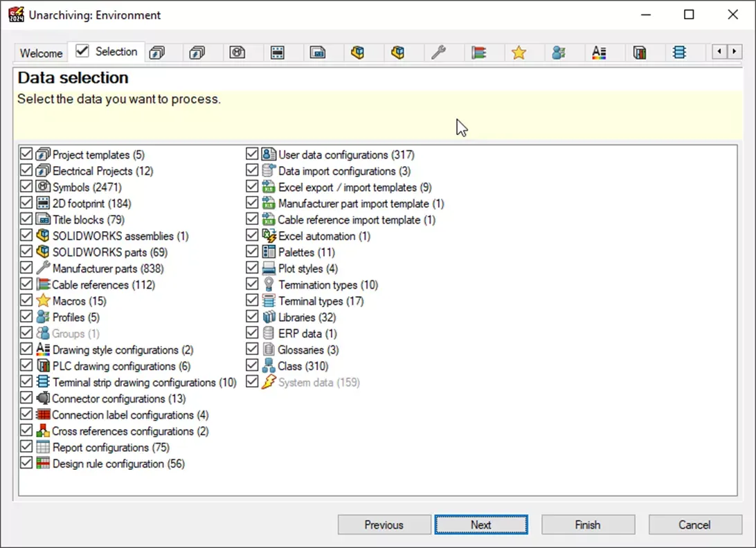Uncheck the Project templates checkbox

click(26, 154)
